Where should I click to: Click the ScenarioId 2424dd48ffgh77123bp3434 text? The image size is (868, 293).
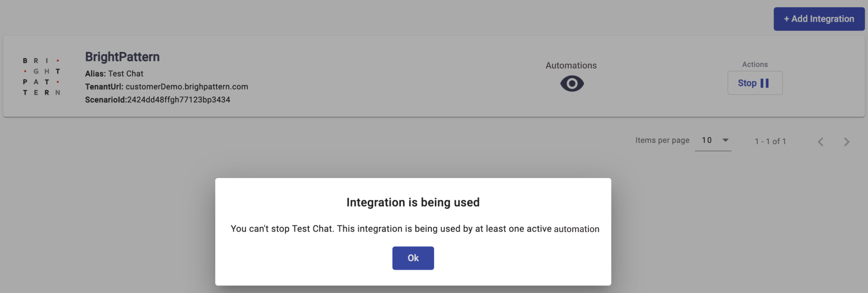pyautogui.click(x=157, y=100)
